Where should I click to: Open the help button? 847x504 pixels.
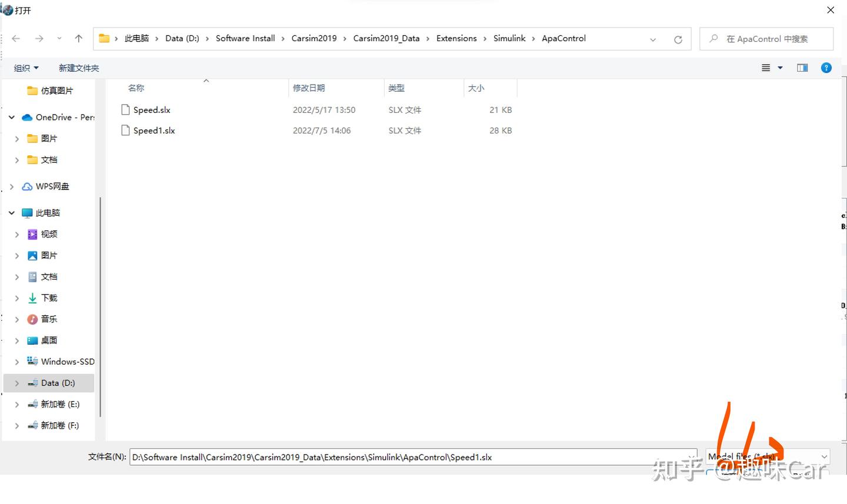(826, 68)
